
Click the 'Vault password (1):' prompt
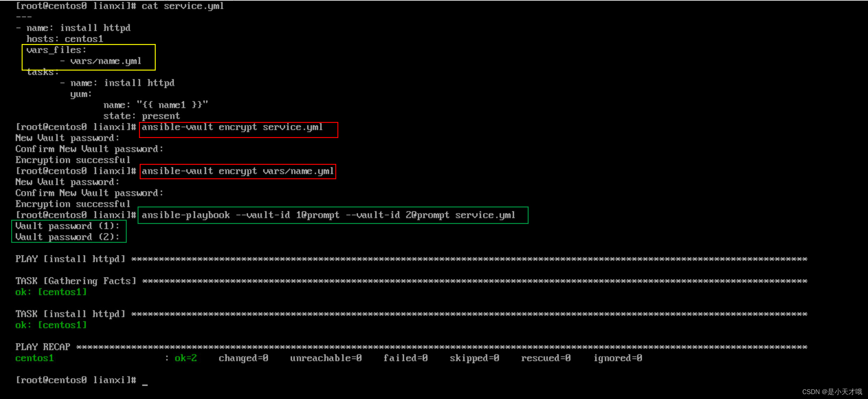click(67, 226)
